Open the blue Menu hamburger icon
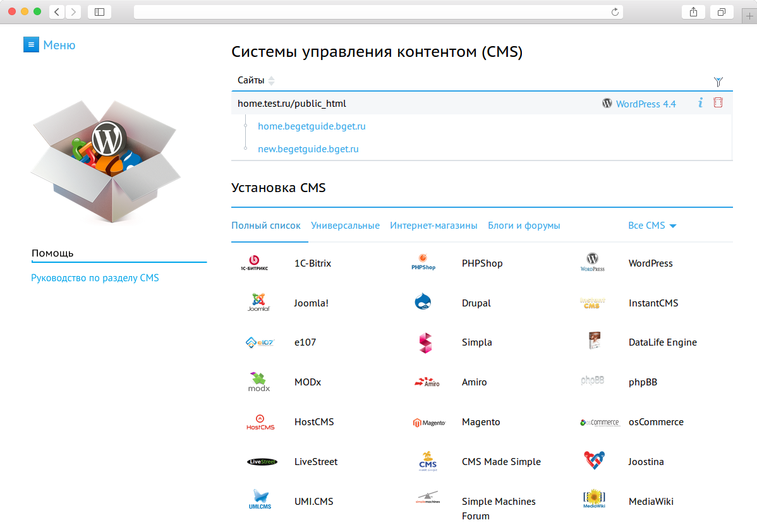 (31, 44)
